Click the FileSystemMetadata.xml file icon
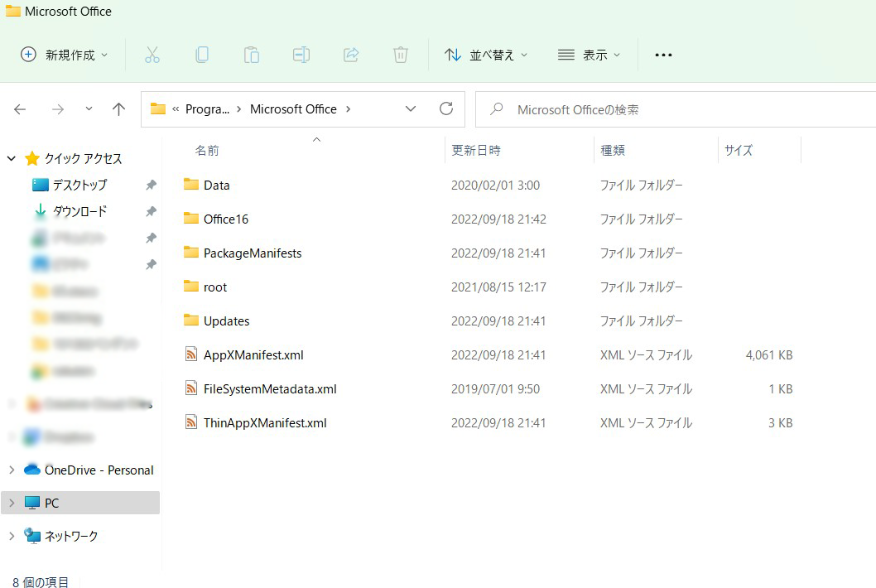The image size is (876, 588). coord(191,388)
